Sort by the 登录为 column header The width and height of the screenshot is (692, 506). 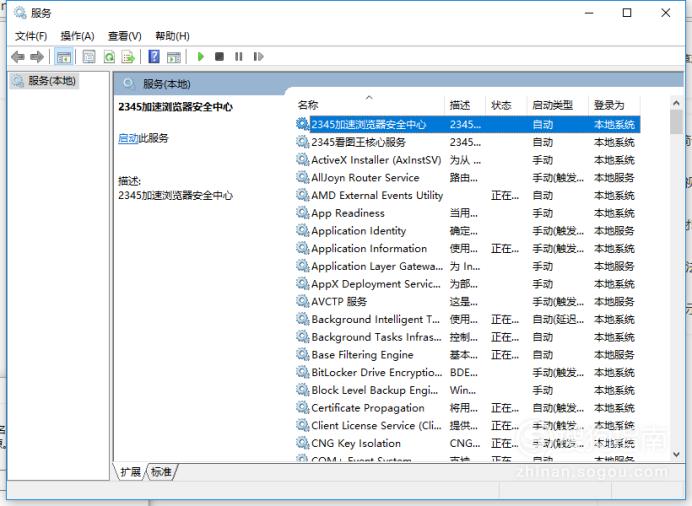pos(614,105)
